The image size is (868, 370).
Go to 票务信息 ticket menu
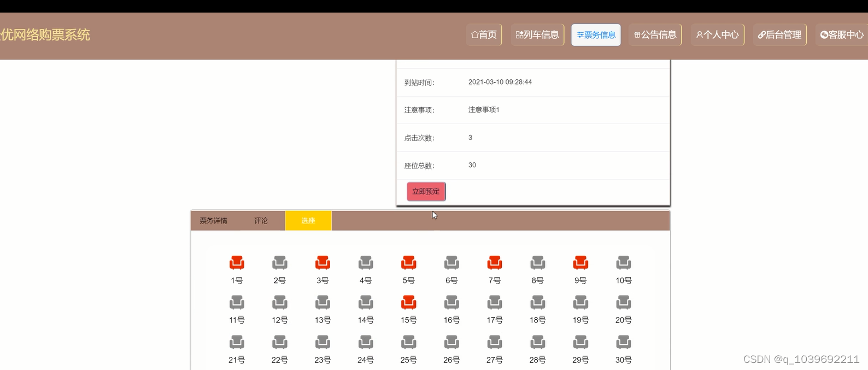click(x=596, y=35)
